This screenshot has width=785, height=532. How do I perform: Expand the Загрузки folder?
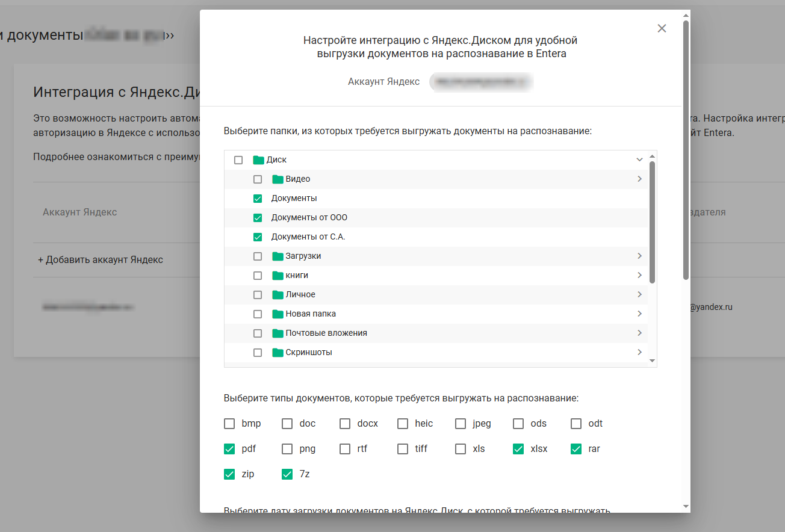[x=639, y=256]
